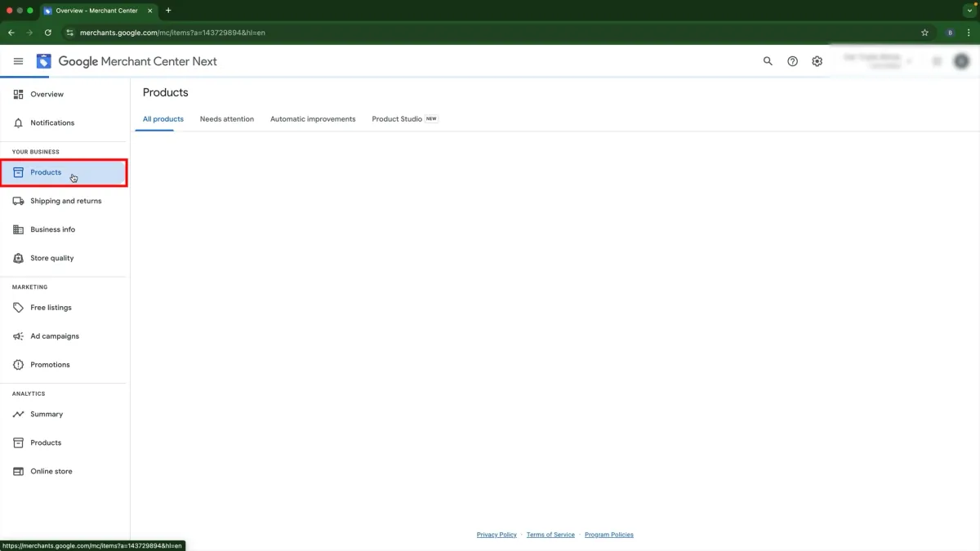Open the blurred Google apps grid
980x551 pixels.
(x=937, y=61)
